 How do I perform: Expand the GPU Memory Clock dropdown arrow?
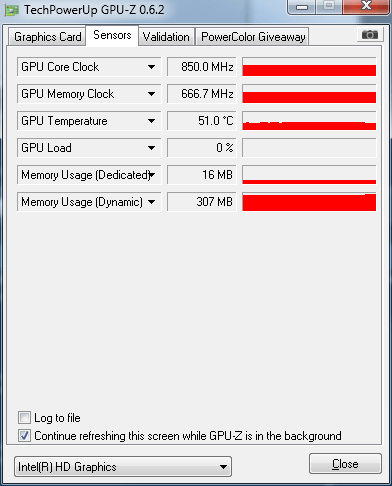click(x=151, y=94)
